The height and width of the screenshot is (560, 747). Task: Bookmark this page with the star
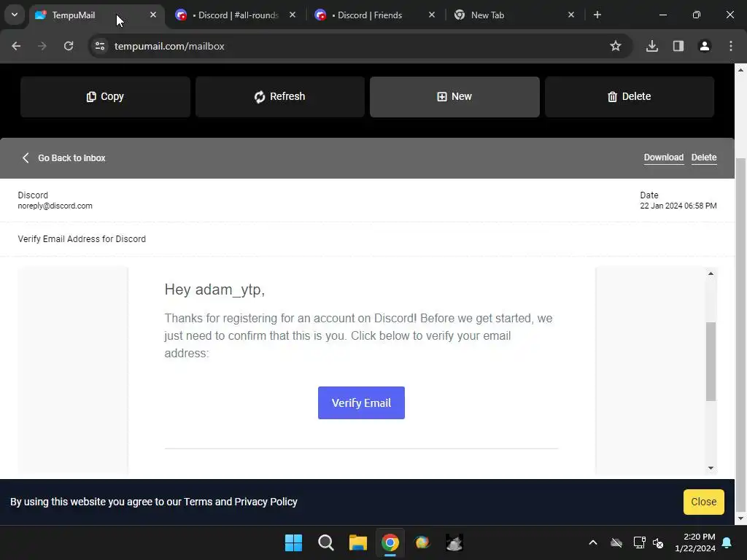click(x=616, y=46)
